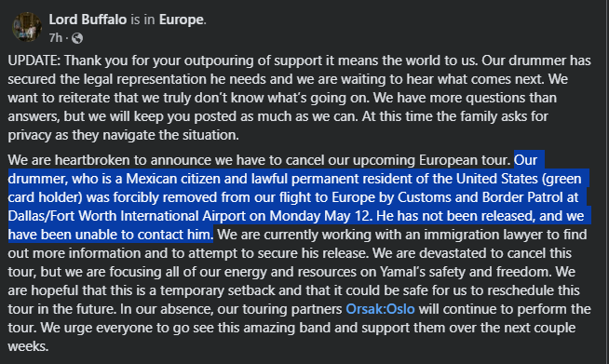
Task: Click 'privacy as they navigate the situation'
Action: (123, 135)
